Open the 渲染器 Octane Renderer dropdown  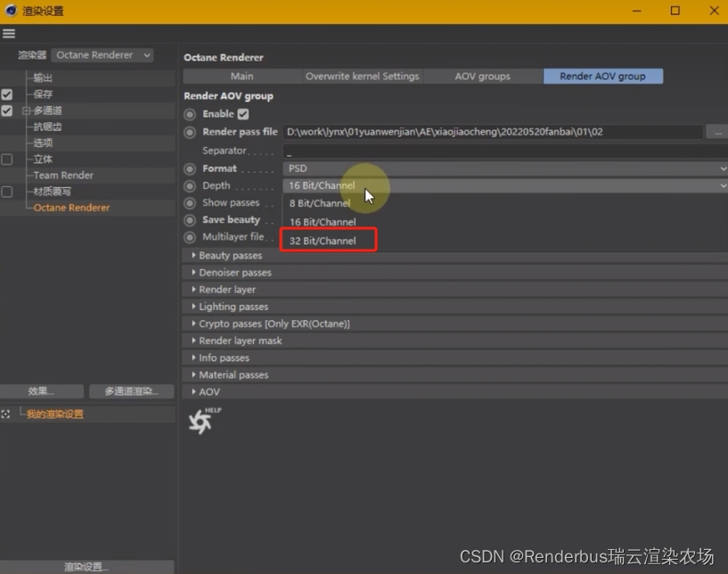102,54
